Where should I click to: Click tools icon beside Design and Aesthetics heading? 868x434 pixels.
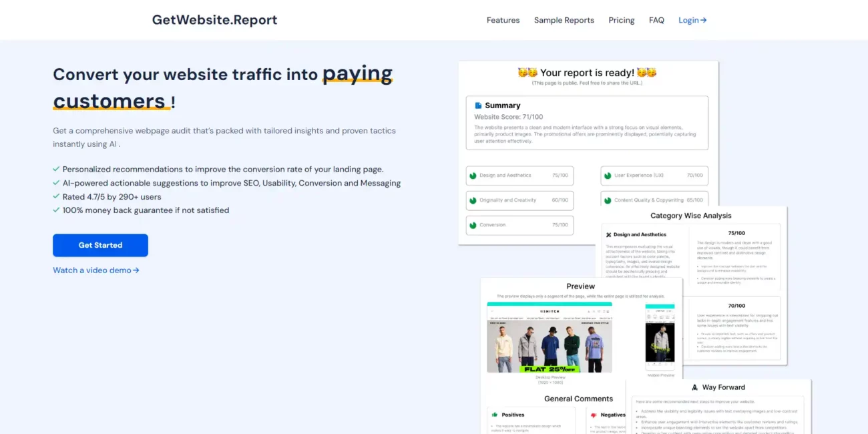[x=608, y=235]
